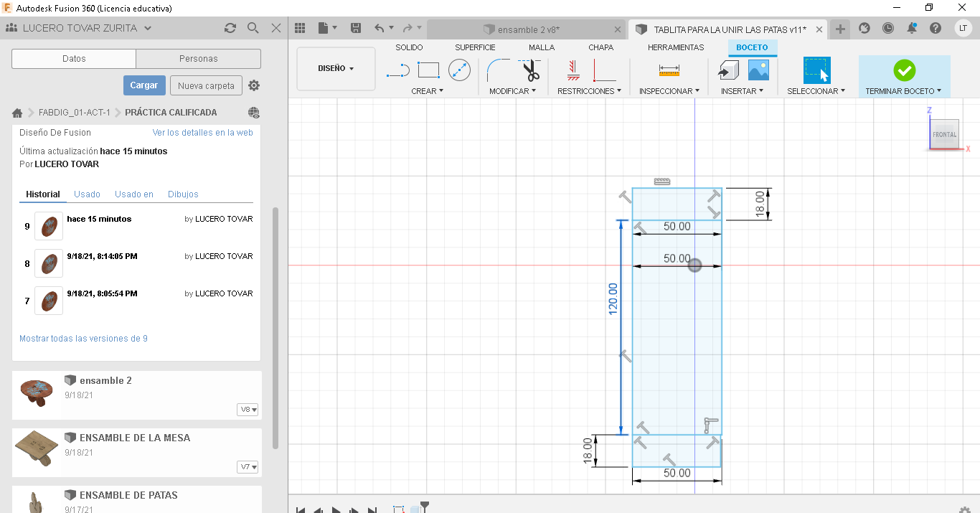This screenshot has height=513, width=980.
Task: Open the DISEÑO workspace dropdown
Action: coord(336,69)
